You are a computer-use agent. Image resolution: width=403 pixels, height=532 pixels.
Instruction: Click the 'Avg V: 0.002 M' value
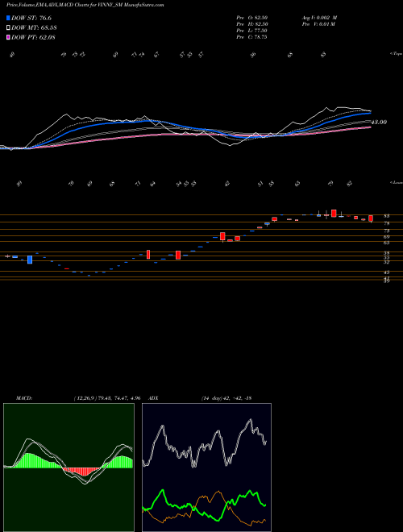(319, 18)
